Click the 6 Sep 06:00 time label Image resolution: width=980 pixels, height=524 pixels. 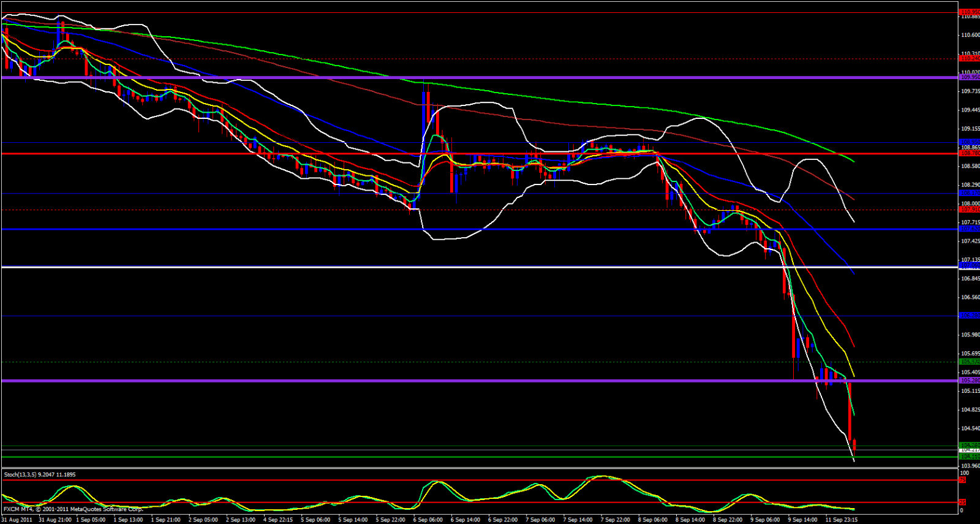click(428, 520)
